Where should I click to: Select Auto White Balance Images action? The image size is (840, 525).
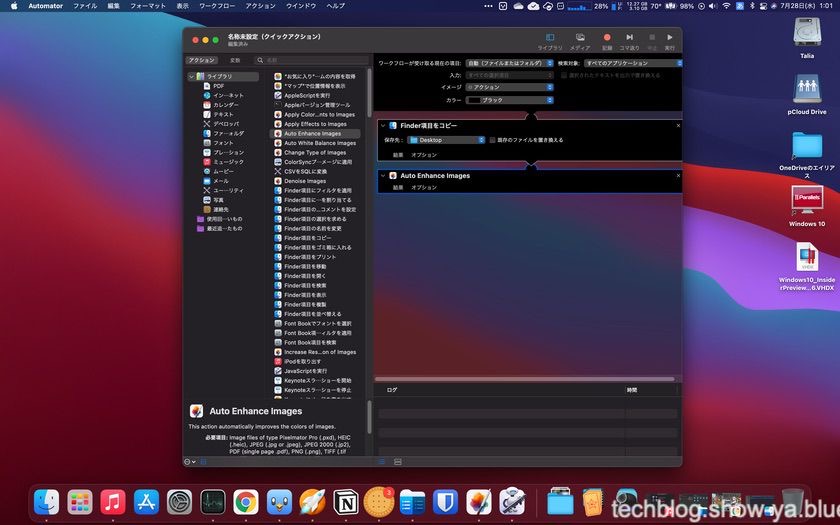pos(319,143)
